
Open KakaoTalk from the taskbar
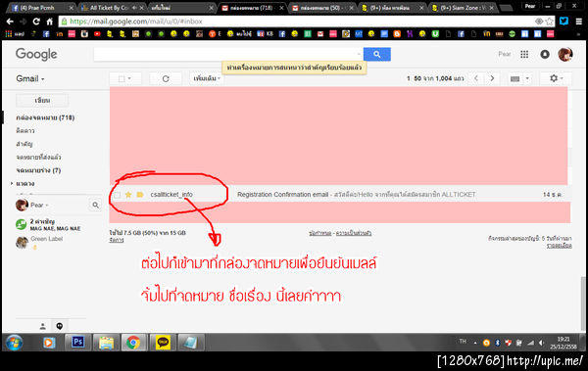[163, 343]
